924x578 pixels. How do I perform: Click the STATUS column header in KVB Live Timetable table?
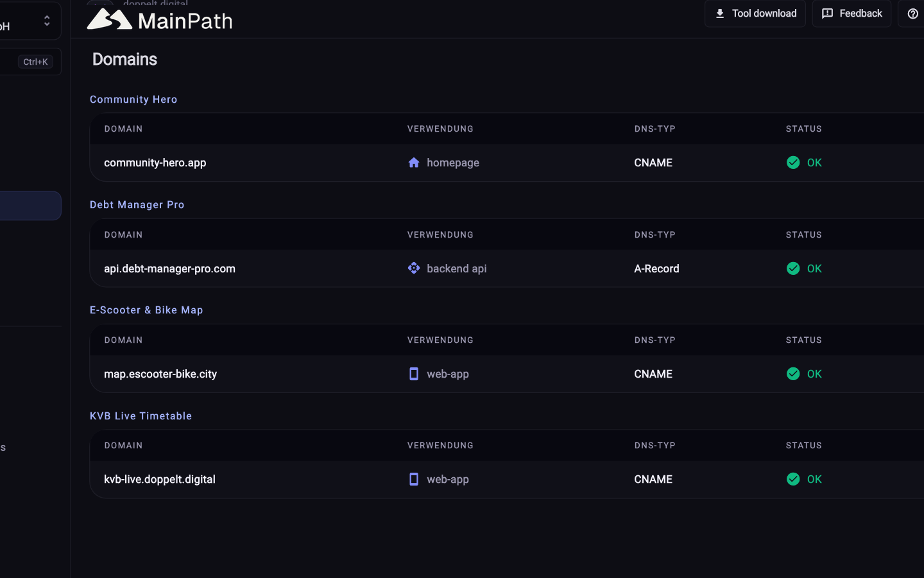click(x=804, y=446)
